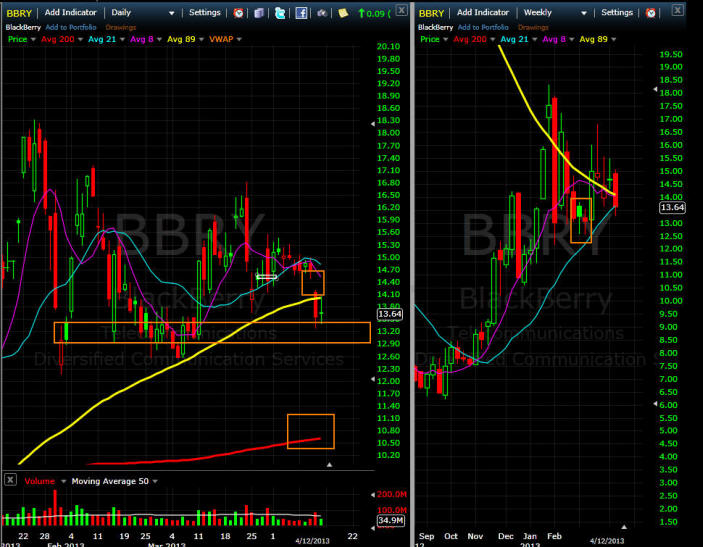Open the yellow sticky note icon

(343, 13)
